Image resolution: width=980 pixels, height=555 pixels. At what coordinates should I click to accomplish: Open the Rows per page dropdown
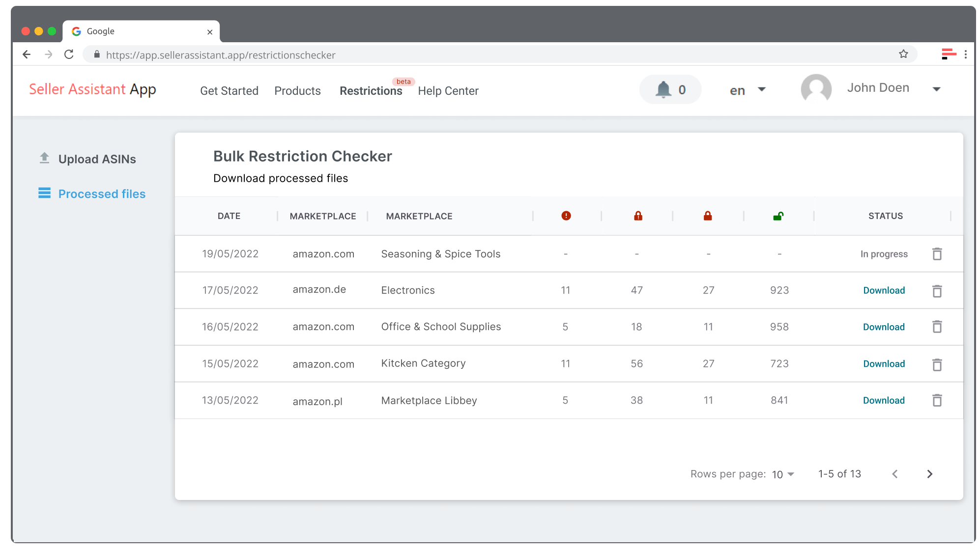point(781,474)
